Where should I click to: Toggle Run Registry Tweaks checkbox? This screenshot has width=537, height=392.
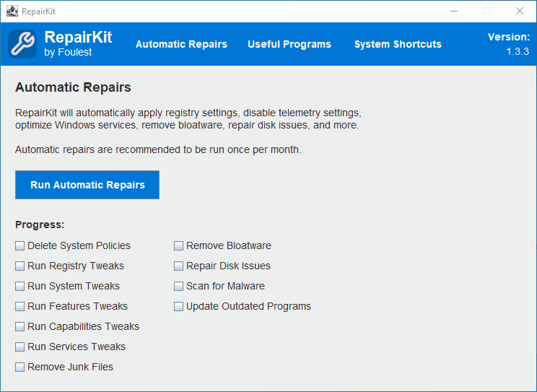(20, 266)
